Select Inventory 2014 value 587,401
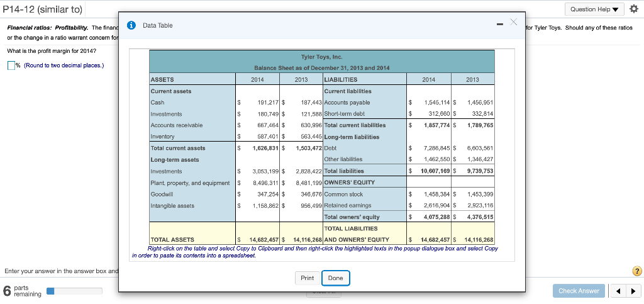Screen dimensions: 644x304 pyautogui.click(x=267, y=137)
